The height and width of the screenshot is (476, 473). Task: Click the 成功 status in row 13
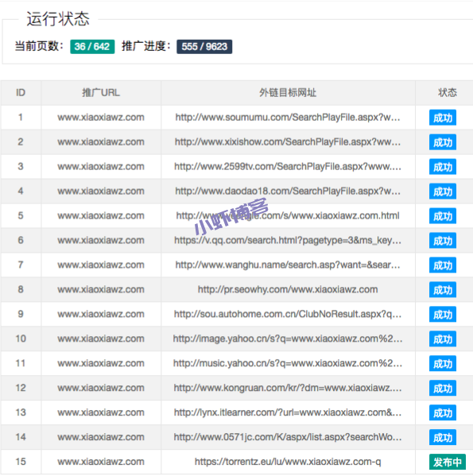click(x=443, y=412)
